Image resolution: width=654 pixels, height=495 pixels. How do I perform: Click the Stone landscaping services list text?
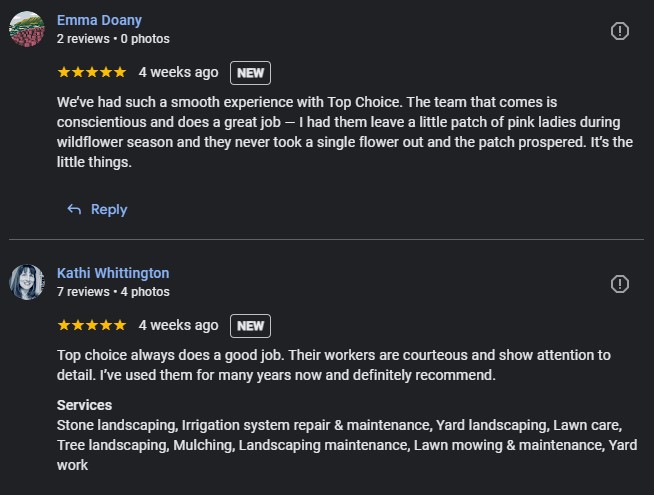347,445
